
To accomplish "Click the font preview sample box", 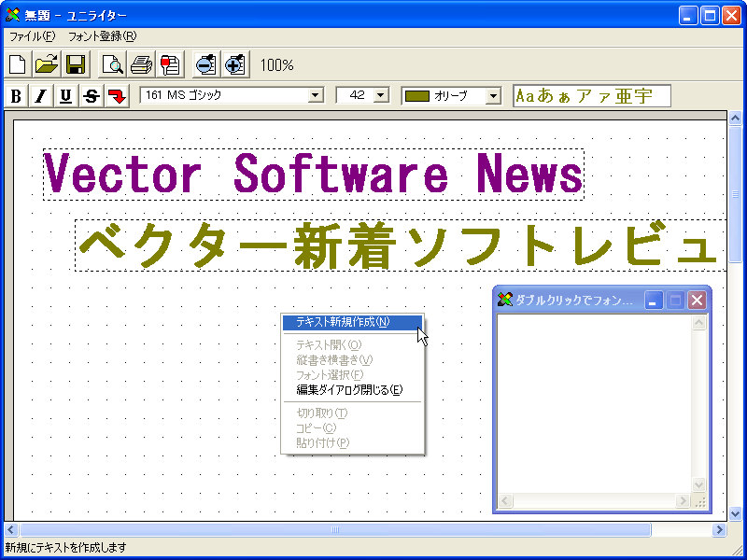I will [592, 96].
